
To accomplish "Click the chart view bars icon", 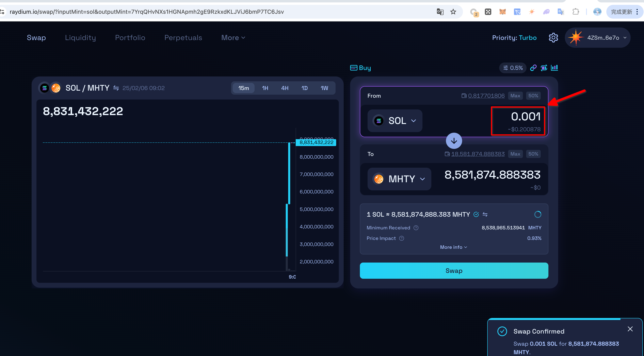I will (554, 68).
